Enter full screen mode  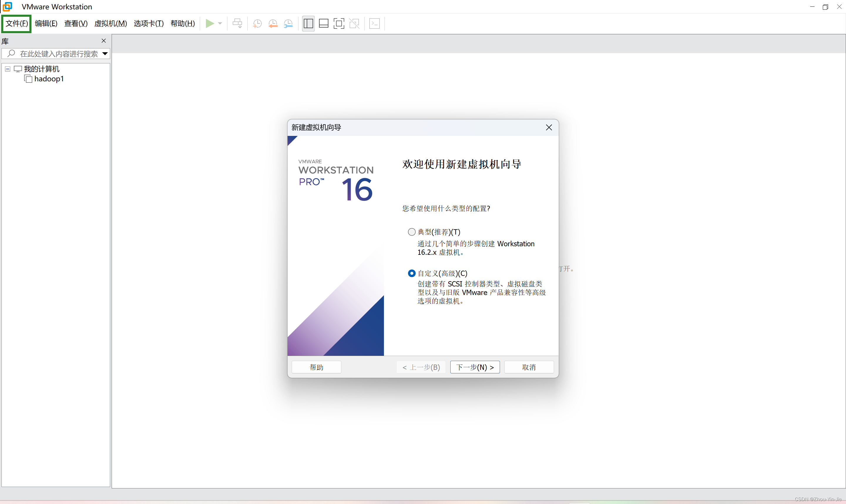339,23
